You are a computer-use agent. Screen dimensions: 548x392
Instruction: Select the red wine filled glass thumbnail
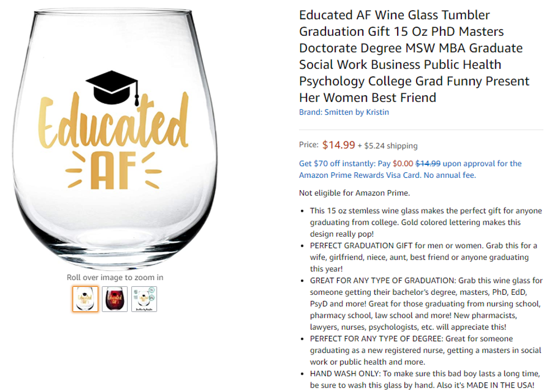pyautogui.click(x=115, y=299)
